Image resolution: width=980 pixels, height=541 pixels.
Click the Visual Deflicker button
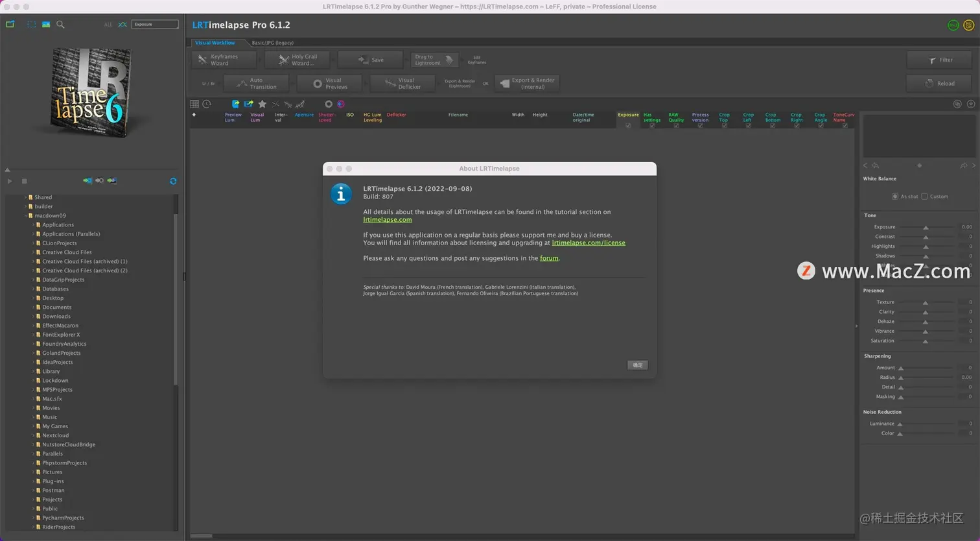pos(402,83)
